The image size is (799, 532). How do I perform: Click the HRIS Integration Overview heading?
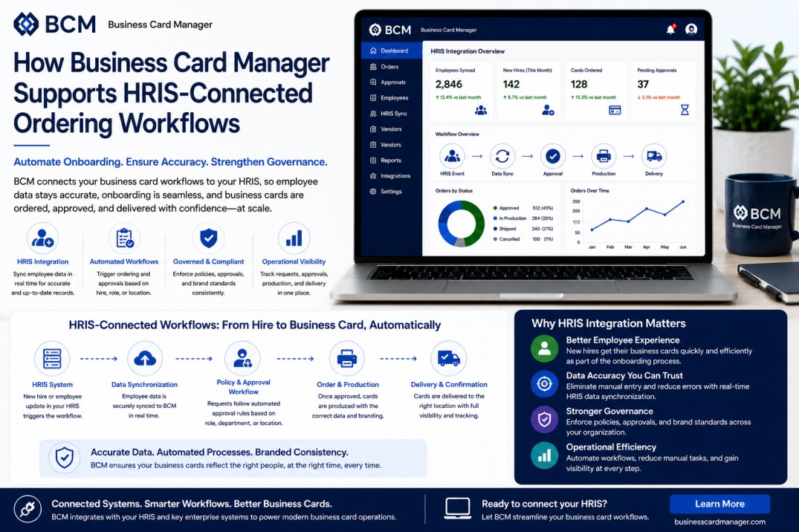click(x=468, y=51)
